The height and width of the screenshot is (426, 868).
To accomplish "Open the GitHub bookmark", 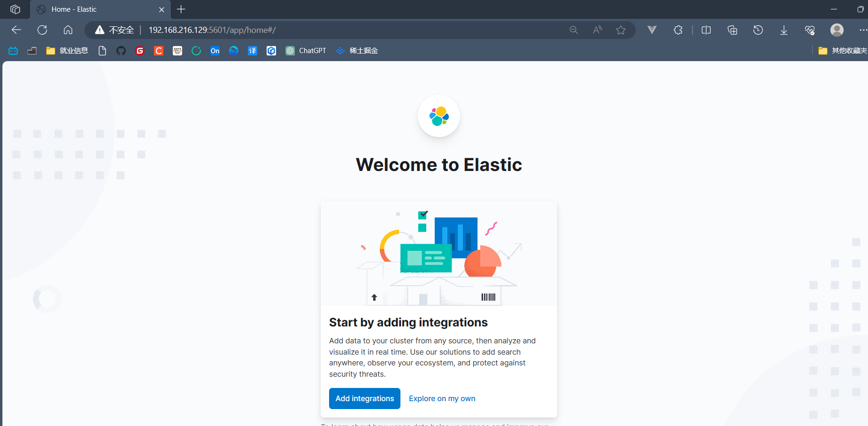I will (121, 51).
